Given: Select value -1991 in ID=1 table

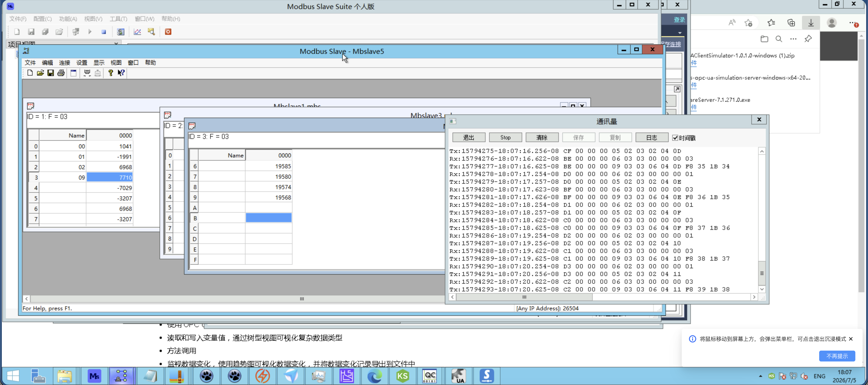Looking at the screenshot, I should (x=109, y=157).
